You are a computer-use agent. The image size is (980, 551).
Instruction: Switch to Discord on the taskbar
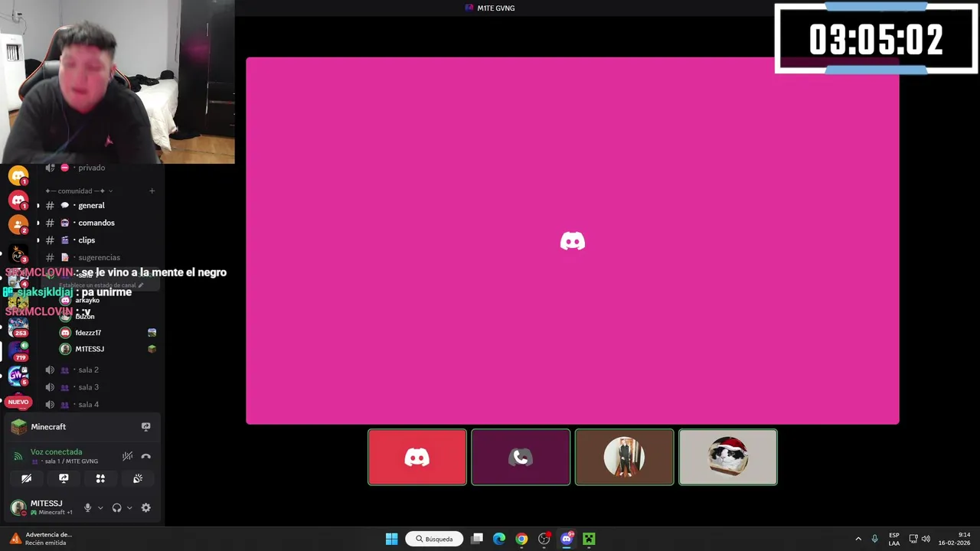coord(567,539)
